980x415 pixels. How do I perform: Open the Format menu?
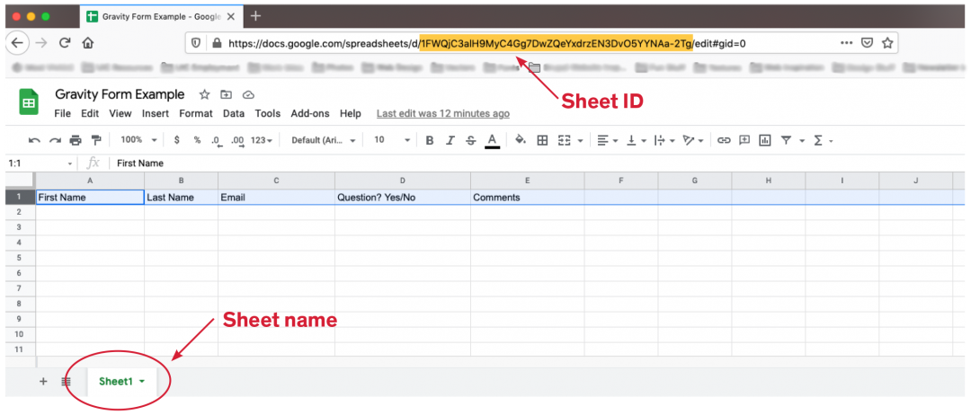[196, 113]
